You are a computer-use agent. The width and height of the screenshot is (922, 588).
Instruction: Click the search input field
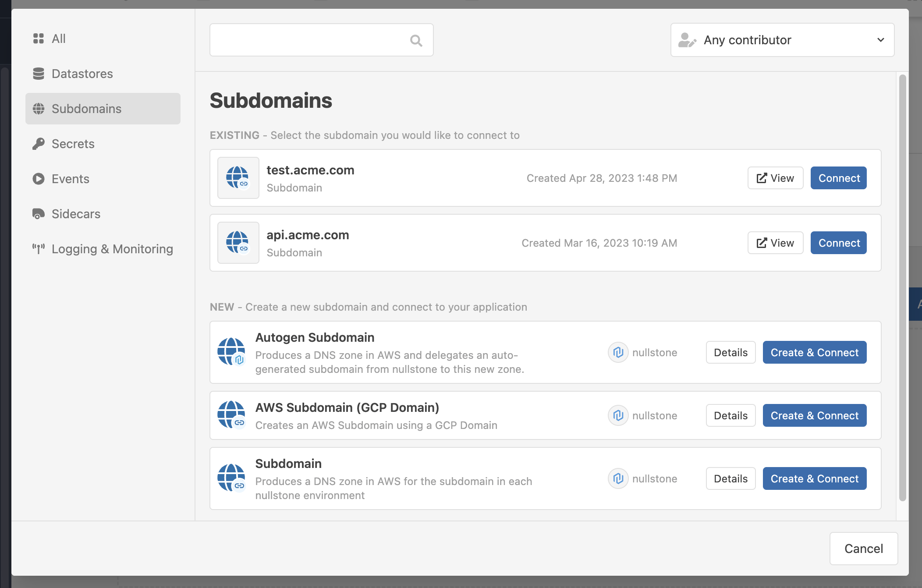pyautogui.click(x=322, y=39)
